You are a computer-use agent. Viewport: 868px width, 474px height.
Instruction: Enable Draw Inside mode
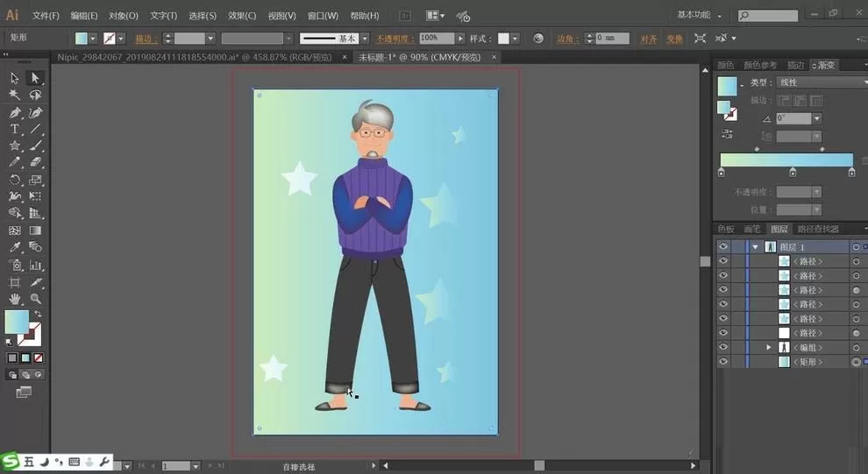pos(39,375)
